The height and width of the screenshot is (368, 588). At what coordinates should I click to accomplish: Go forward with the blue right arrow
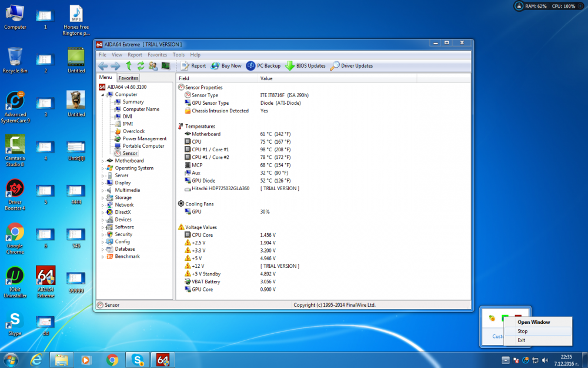tap(115, 66)
